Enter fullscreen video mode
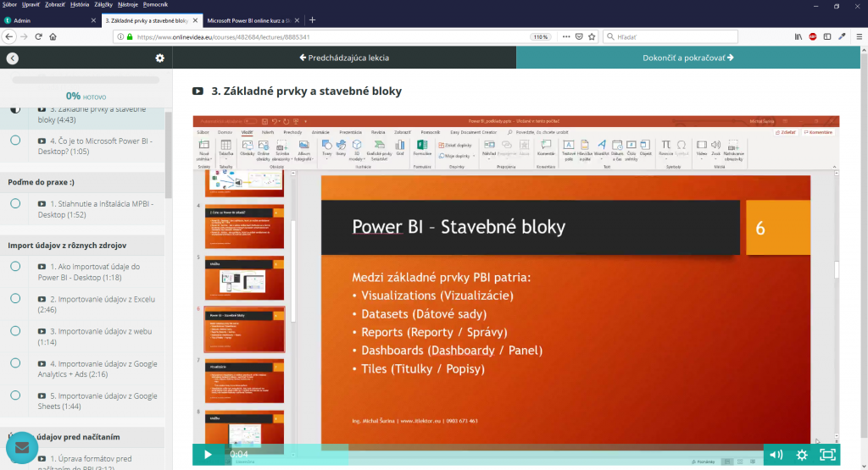Viewport: 868px width, 470px height. 827,455
